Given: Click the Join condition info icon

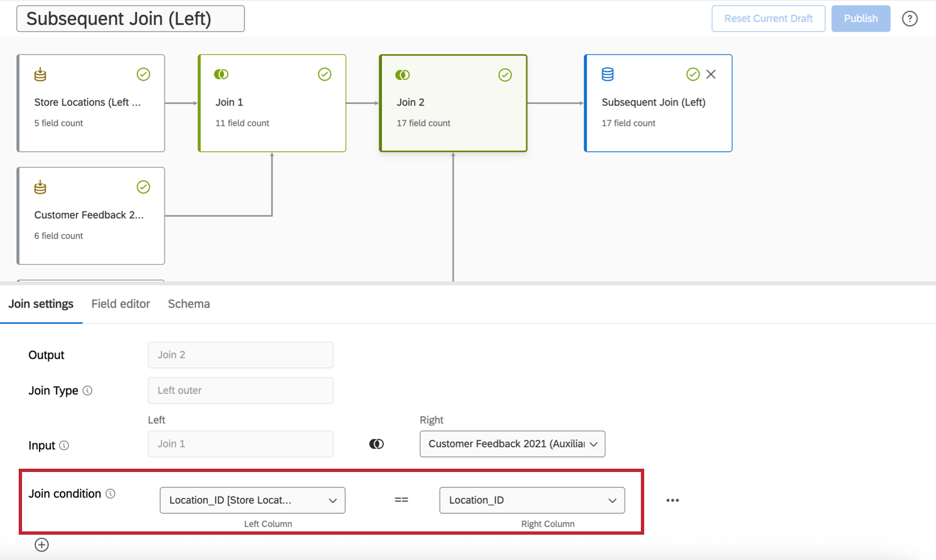Looking at the screenshot, I should [x=111, y=493].
